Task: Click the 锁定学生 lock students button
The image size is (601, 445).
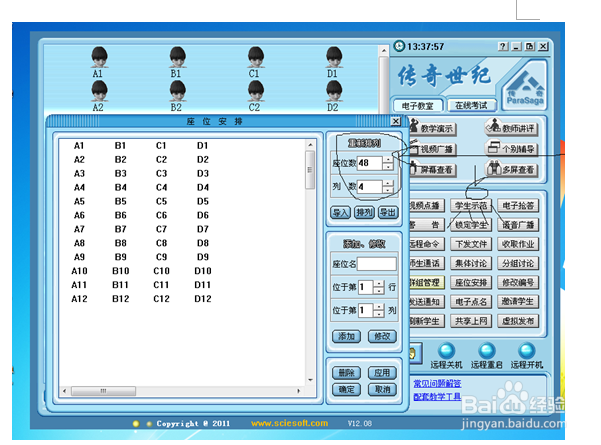Action: (x=471, y=225)
